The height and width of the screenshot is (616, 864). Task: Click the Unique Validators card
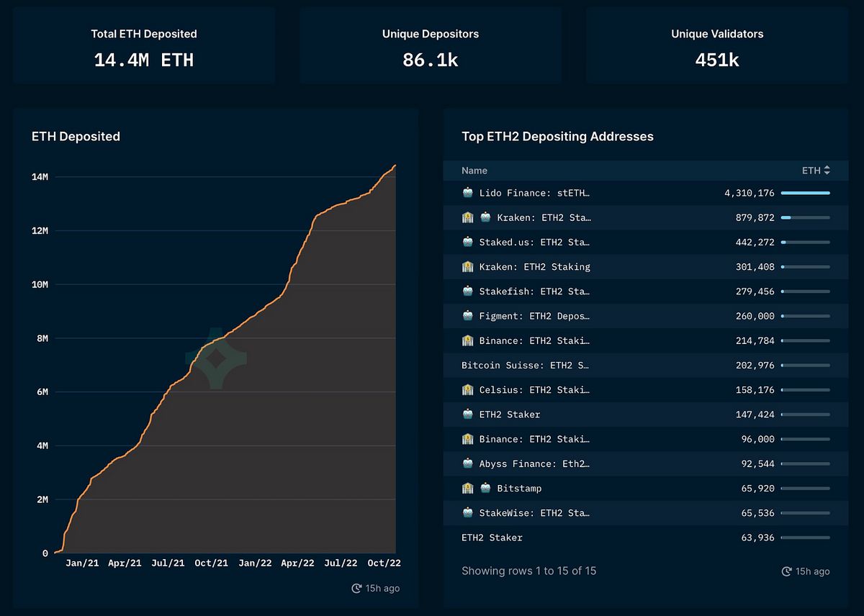point(717,46)
